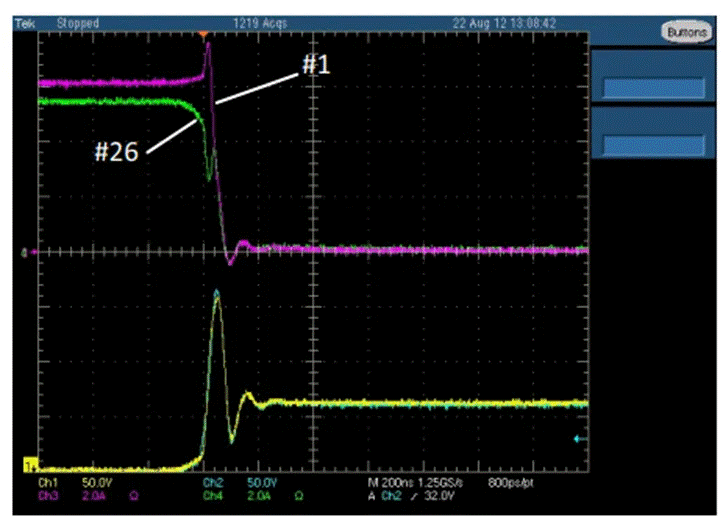Select the Ch3 channel label
This screenshot has height=531, width=723.
click(x=48, y=496)
